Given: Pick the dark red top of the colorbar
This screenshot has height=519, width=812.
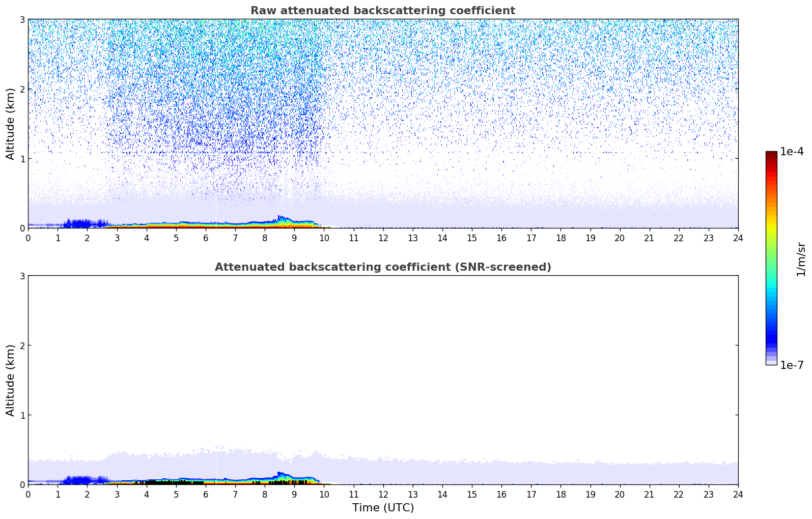Looking at the screenshot, I should tap(771, 154).
